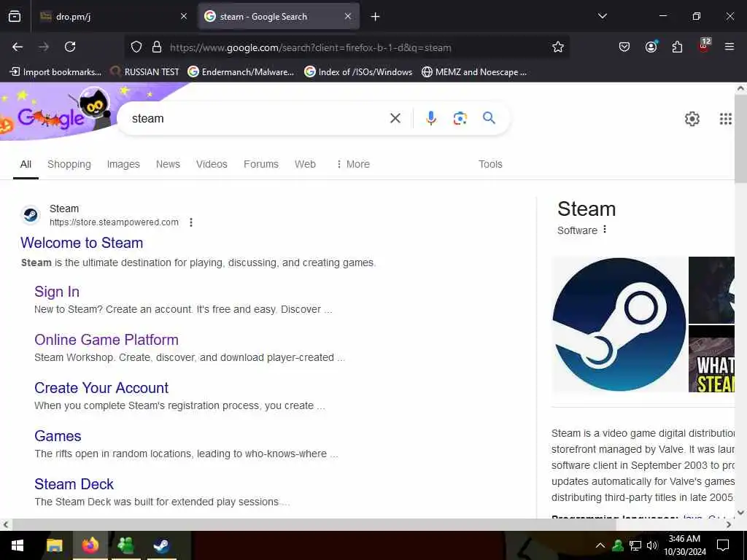
Task: Go back to previous page
Action: pyautogui.click(x=18, y=47)
